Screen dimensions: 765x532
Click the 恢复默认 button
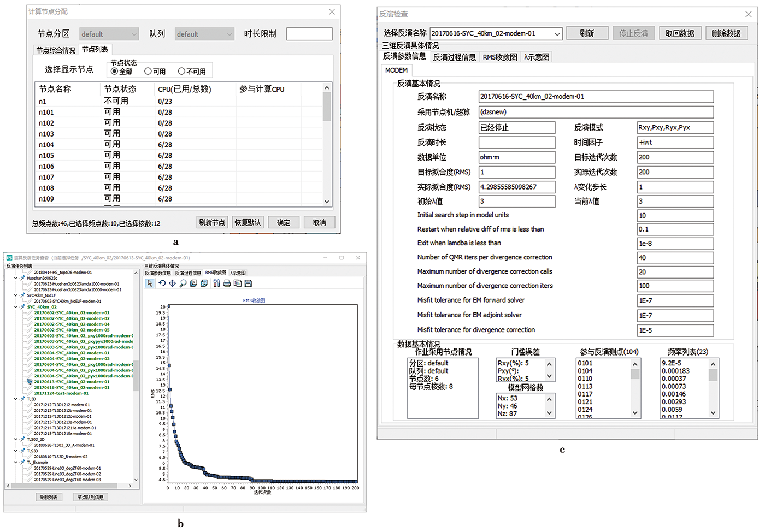click(248, 222)
